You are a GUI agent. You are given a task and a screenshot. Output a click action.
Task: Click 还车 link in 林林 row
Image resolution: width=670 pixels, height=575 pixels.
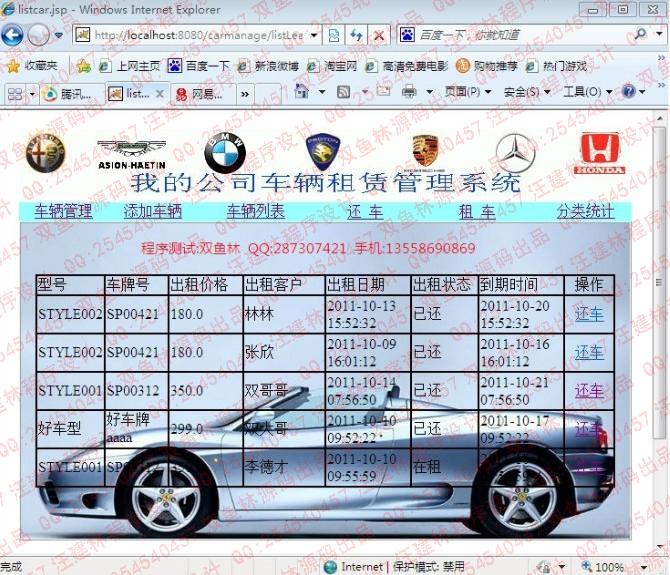589,314
